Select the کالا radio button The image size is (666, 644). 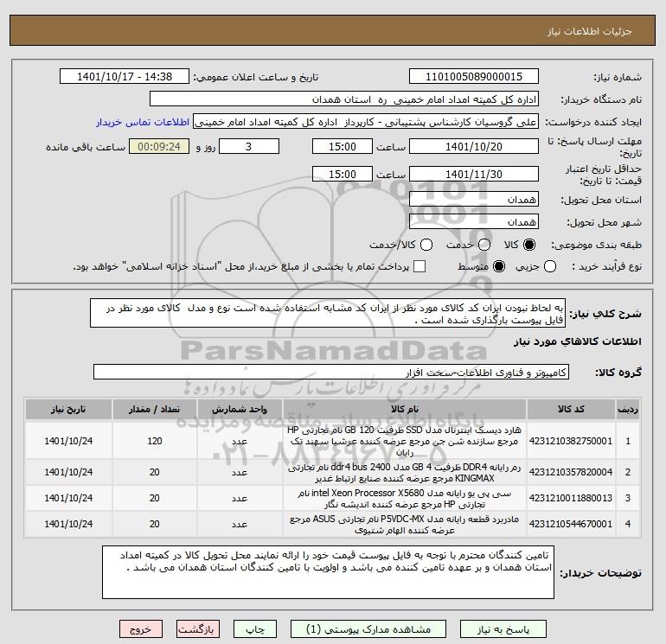click(529, 245)
